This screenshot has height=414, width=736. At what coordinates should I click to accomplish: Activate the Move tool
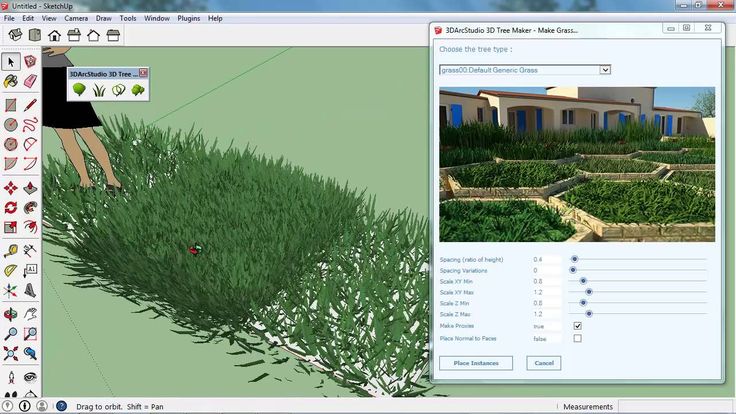[11, 188]
